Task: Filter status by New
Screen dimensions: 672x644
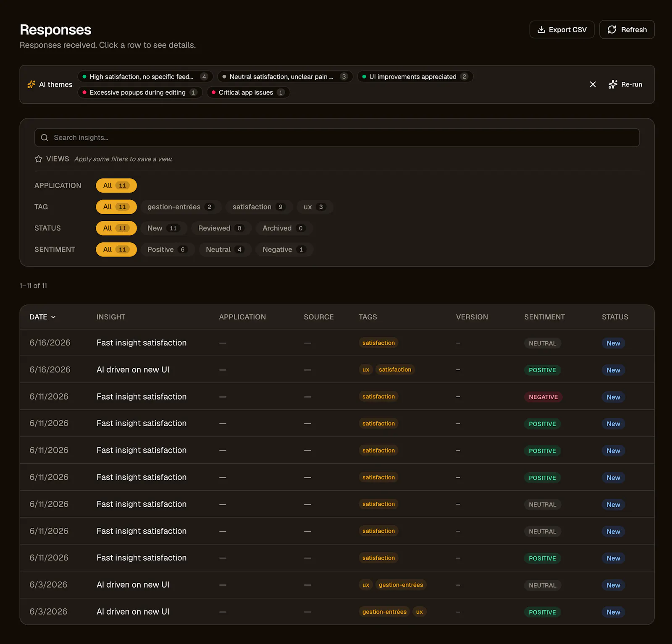Action: click(164, 228)
